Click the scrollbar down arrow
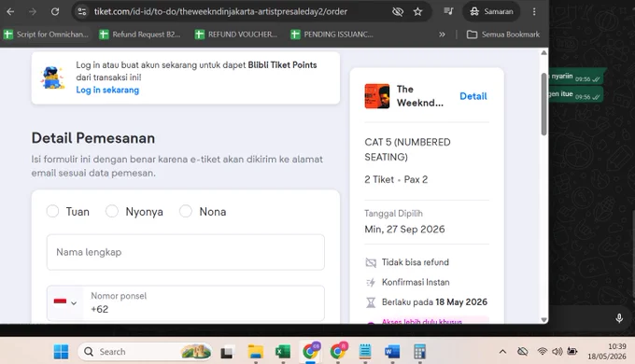The width and height of the screenshot is (635, 364). [x=543, y=319]
